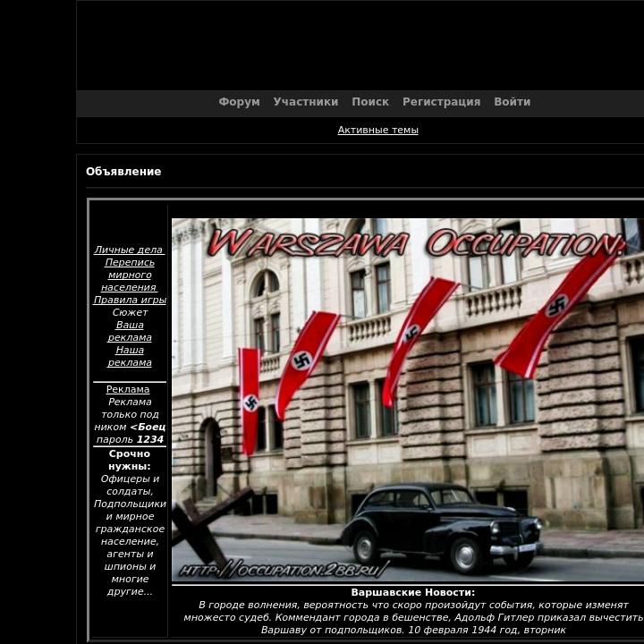Click the Офицеры и солдаты text
Viewport: 644px width, 644px height.
tap(130, 485)
